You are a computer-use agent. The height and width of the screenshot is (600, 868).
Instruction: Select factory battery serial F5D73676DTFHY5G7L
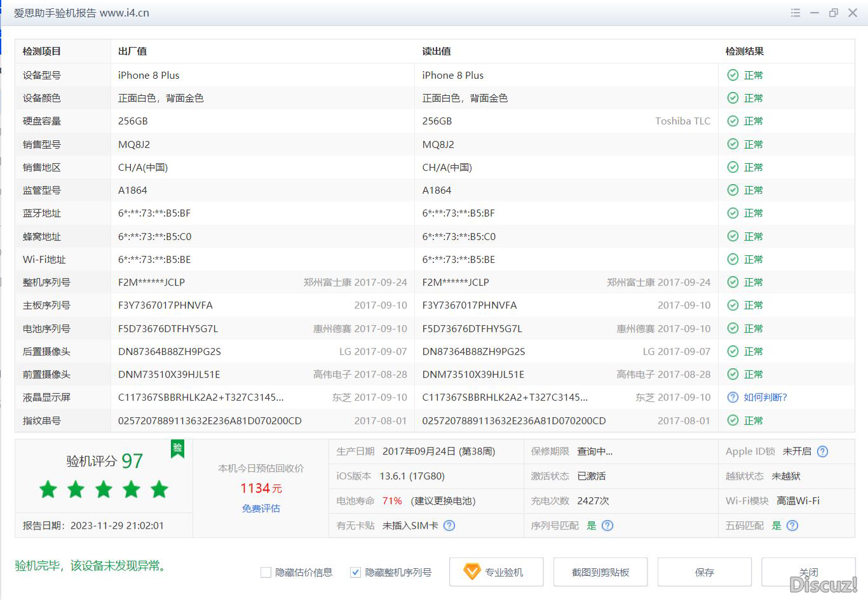(x=168, y=328)
